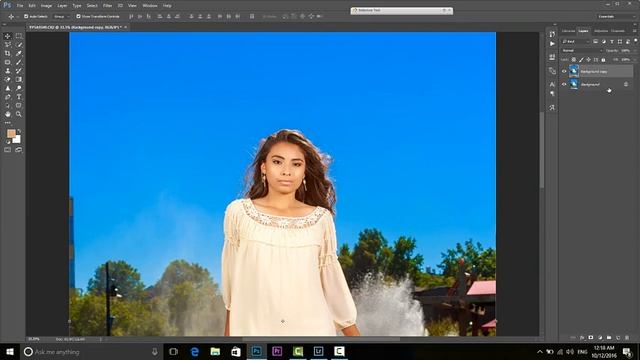Select the Move tool in the toolbox
Viewport: 640px width, 360px height.
pos(7,36)
